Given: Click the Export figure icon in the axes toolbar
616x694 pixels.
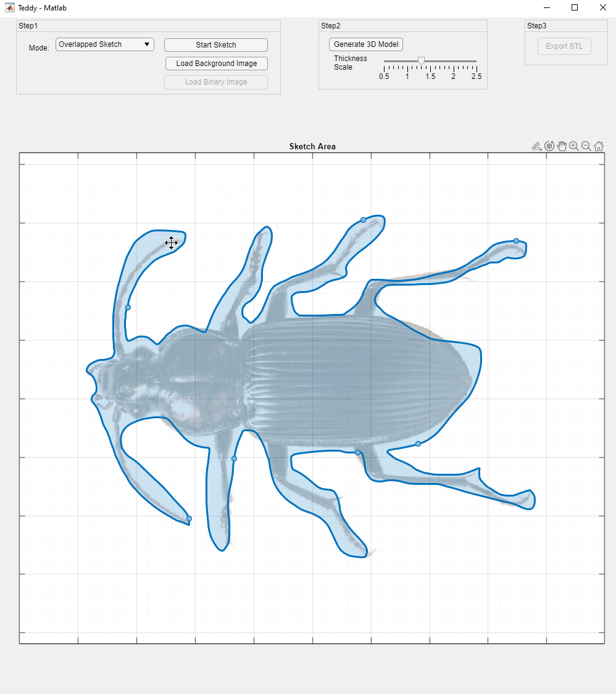Looking at the screenshot, I should pyautogui.click(x=536, y=146).
